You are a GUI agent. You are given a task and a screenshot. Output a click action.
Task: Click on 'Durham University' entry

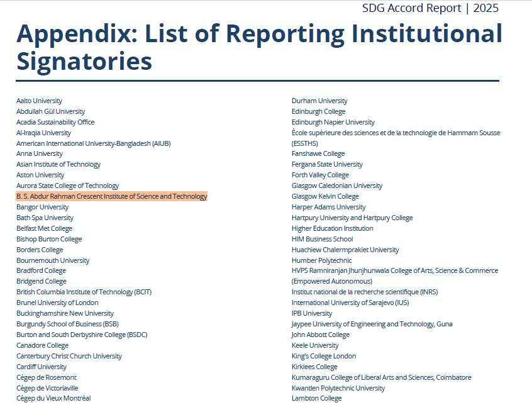[319, 101]
